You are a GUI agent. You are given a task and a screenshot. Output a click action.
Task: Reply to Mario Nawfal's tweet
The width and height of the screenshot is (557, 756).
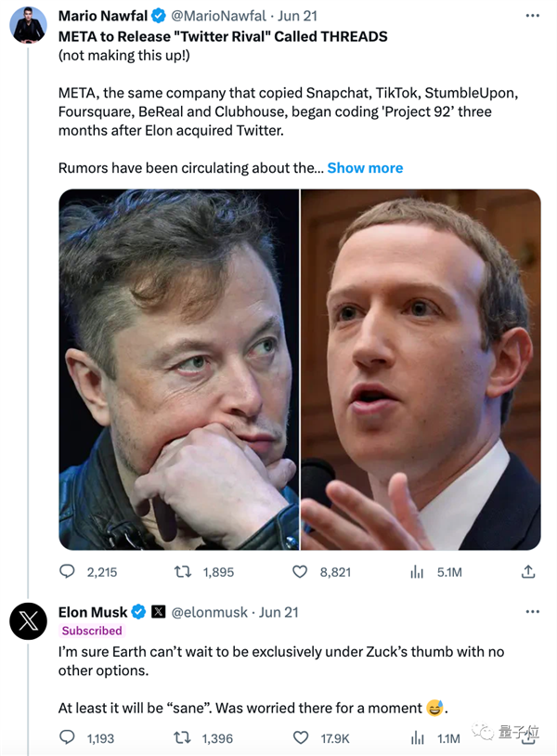(67, 572)
